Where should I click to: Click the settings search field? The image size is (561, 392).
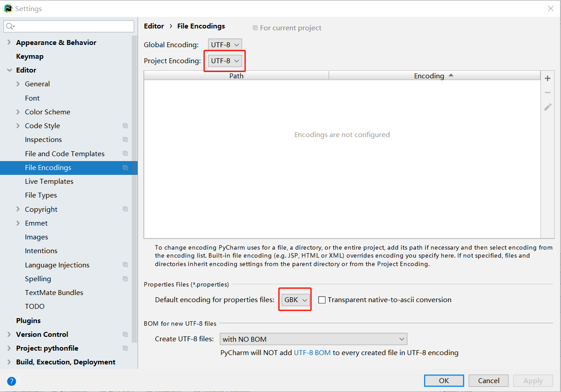(x=69, y=26)
